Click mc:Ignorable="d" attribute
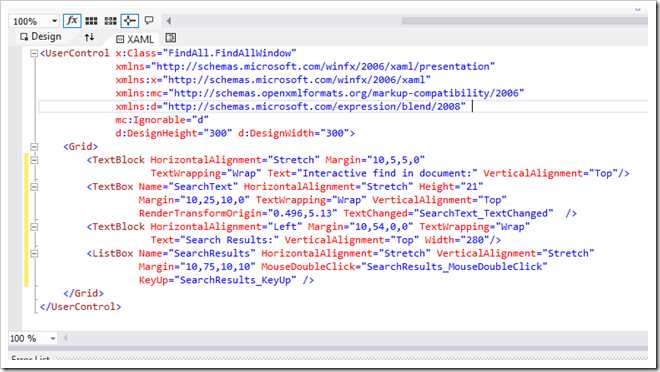The image size is (660, 372). (162, 120)
